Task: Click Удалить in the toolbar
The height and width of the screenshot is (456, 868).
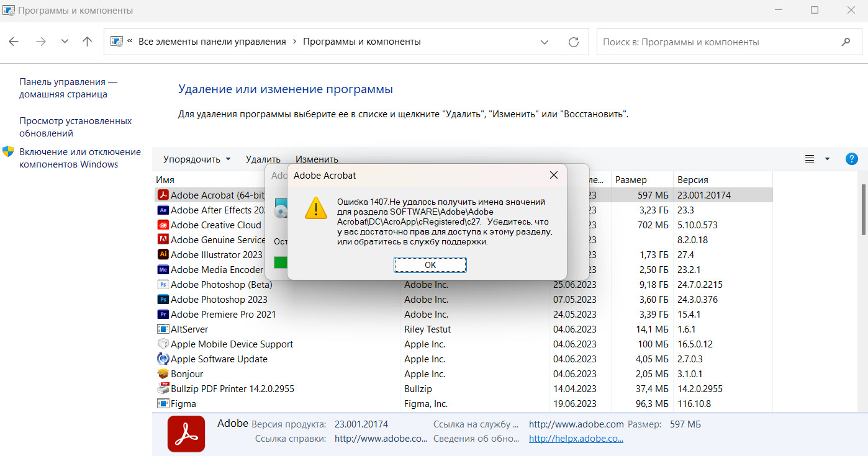Action: (263, 159)
